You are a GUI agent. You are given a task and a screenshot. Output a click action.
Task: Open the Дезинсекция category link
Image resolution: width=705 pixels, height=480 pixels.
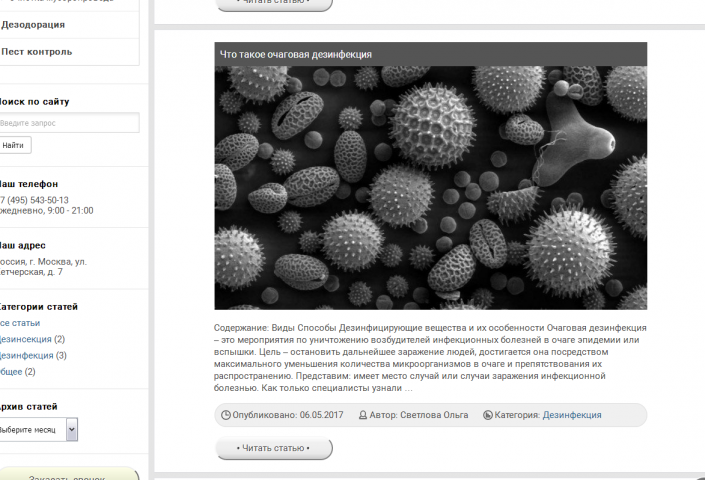pyautogui.click(x=26, y=339)
